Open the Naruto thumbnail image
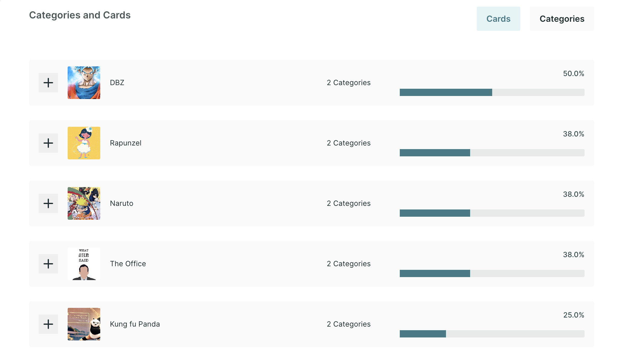 click(x=84, y=203)
